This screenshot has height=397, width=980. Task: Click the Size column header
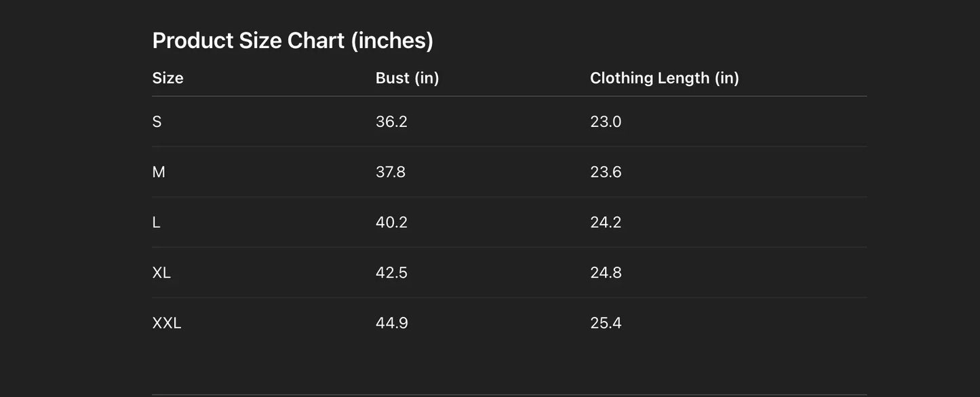pos(168,78)
